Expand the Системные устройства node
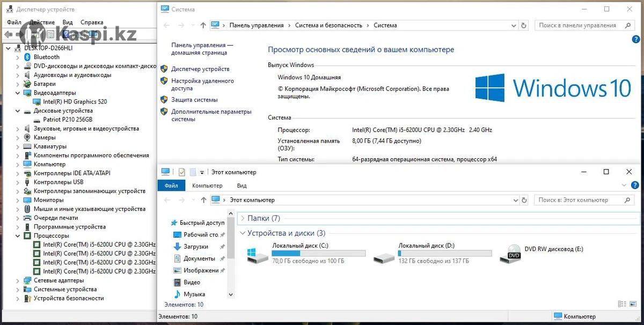The image size is (644, 325). (18, 290)
